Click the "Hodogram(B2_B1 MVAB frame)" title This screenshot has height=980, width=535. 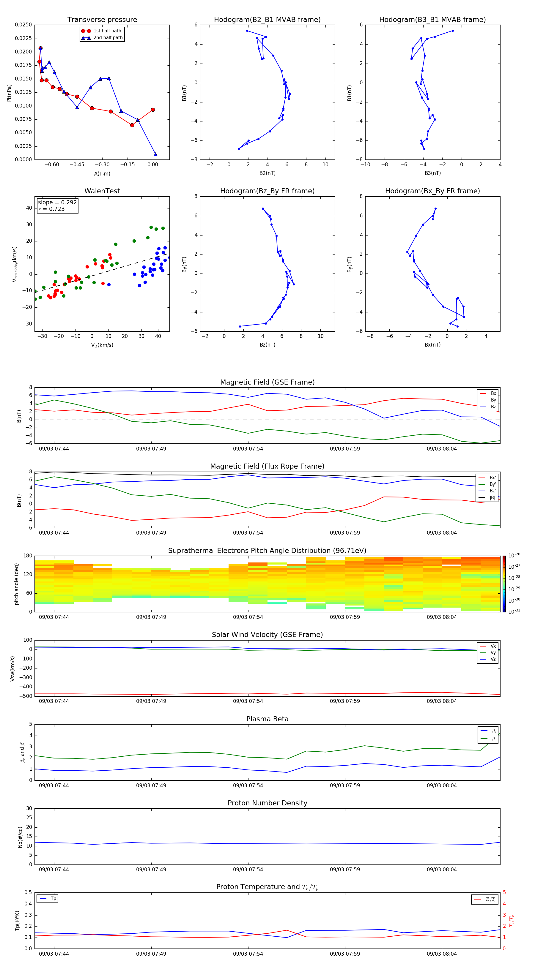coord(267,20)
